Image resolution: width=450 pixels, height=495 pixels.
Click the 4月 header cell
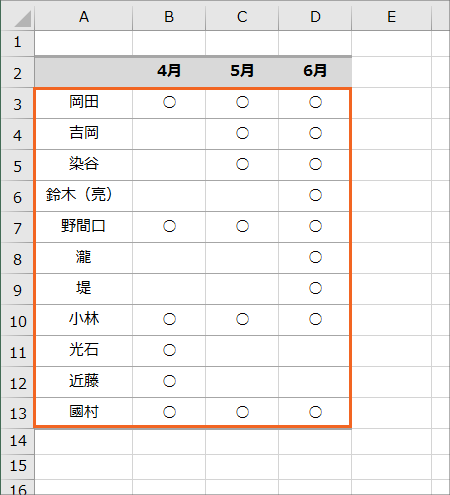coord(169,71)
